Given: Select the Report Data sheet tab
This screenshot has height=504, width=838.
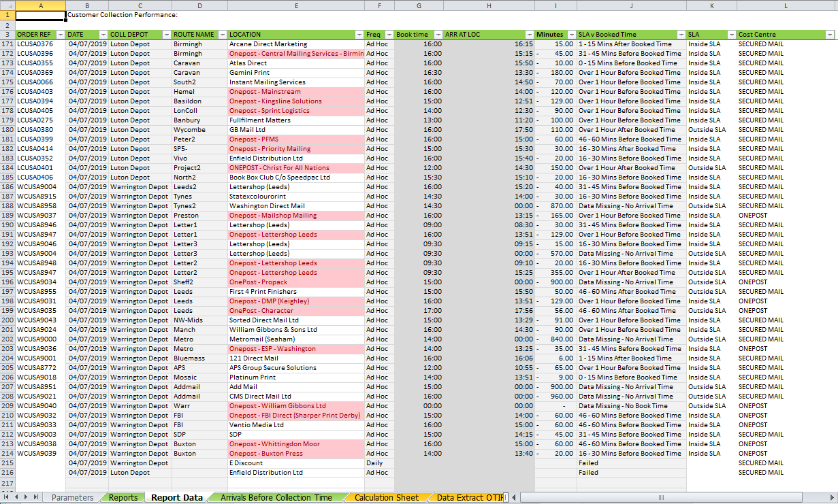Looking at the screenshot, I should tap(177, 498).
